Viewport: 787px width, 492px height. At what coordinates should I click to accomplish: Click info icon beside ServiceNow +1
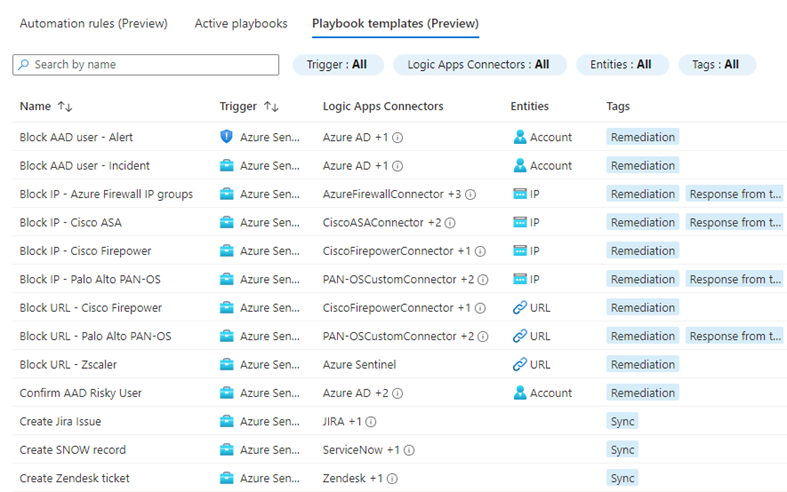409,450
